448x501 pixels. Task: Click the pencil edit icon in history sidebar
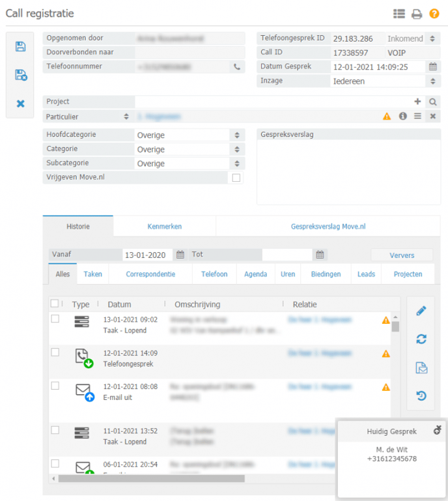421,311
